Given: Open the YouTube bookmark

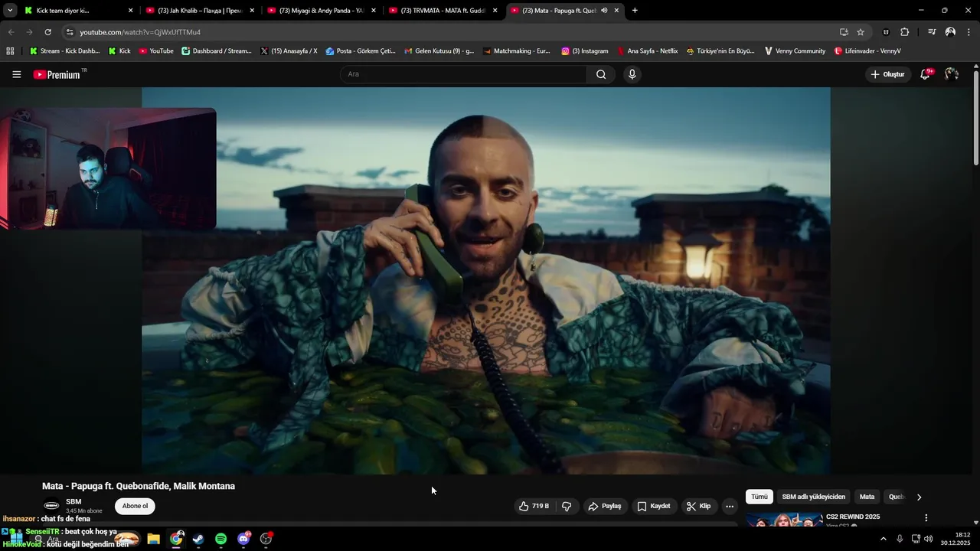Looking at the screenshot, I should (x=156, y=51).
